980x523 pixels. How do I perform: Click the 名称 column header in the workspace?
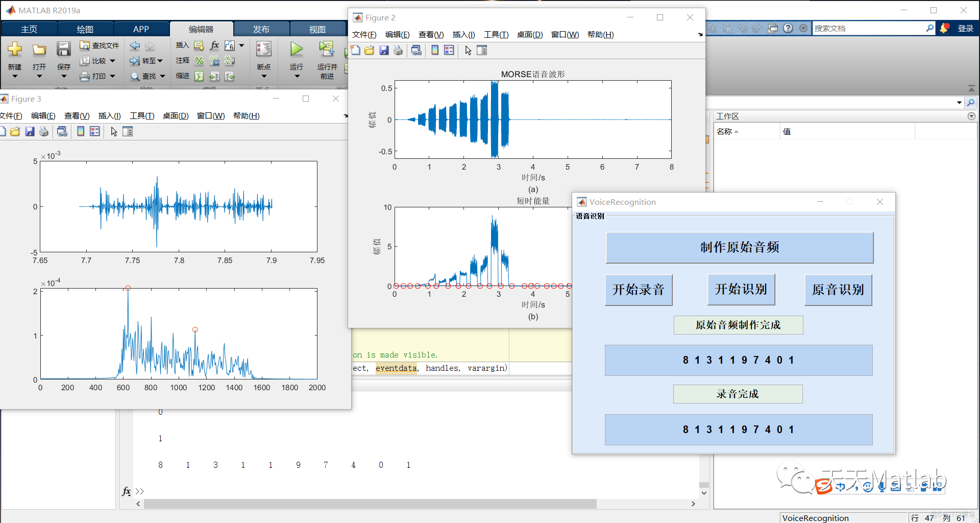click(746, 131)
